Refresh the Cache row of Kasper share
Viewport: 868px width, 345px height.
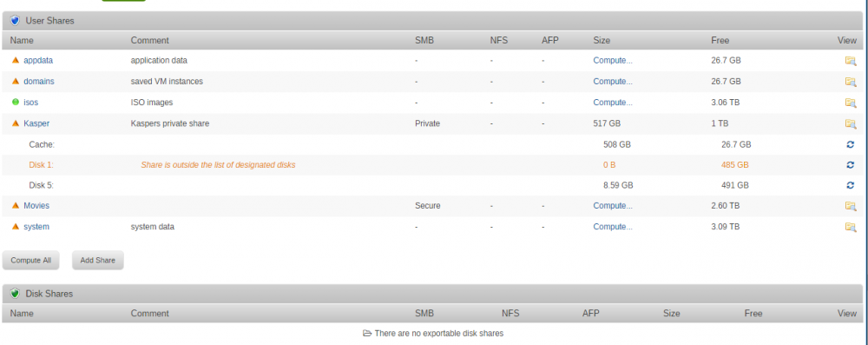coord(851,144)
